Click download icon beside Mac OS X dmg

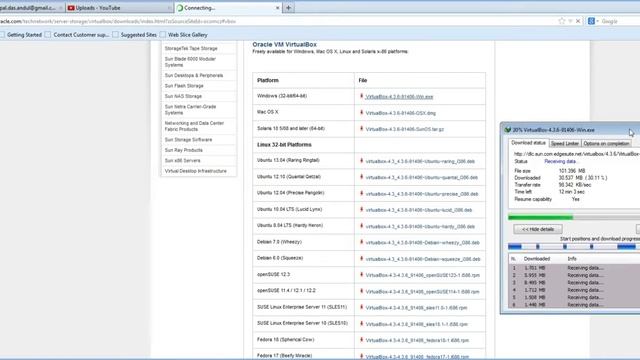tap(361, 113)
